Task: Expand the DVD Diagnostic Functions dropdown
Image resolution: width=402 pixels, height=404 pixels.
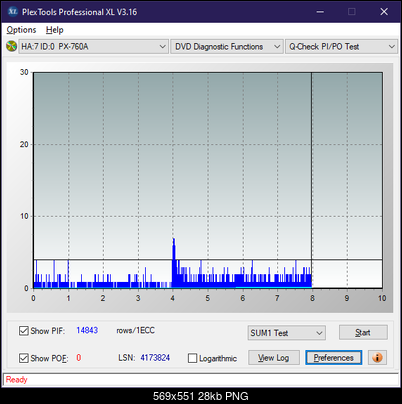Action: click(227, 47)
